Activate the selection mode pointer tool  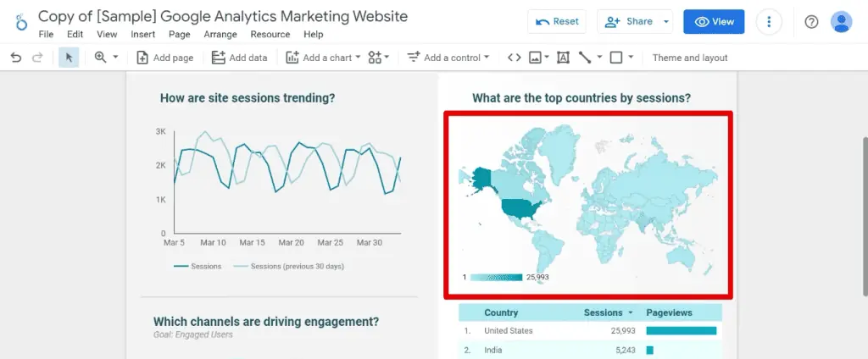click(69, 58)
